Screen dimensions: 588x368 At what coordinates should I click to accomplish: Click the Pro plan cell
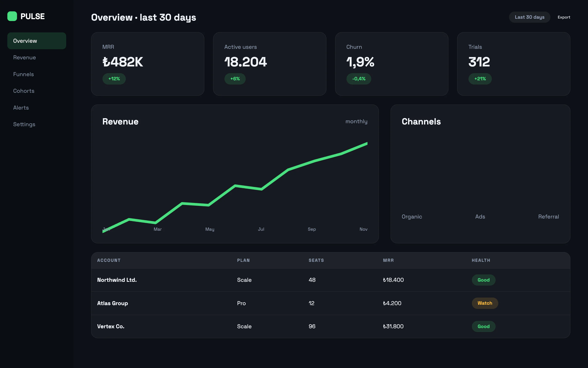click(241, 303)
